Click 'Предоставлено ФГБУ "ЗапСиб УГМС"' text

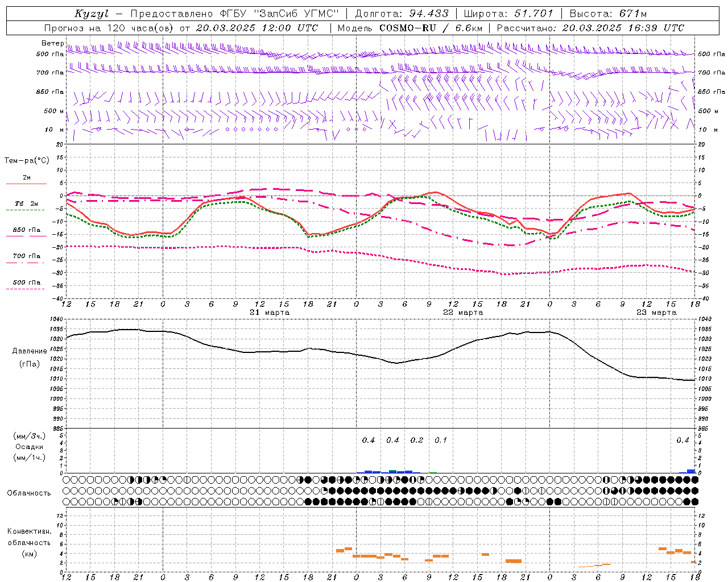tap(235, 14)
